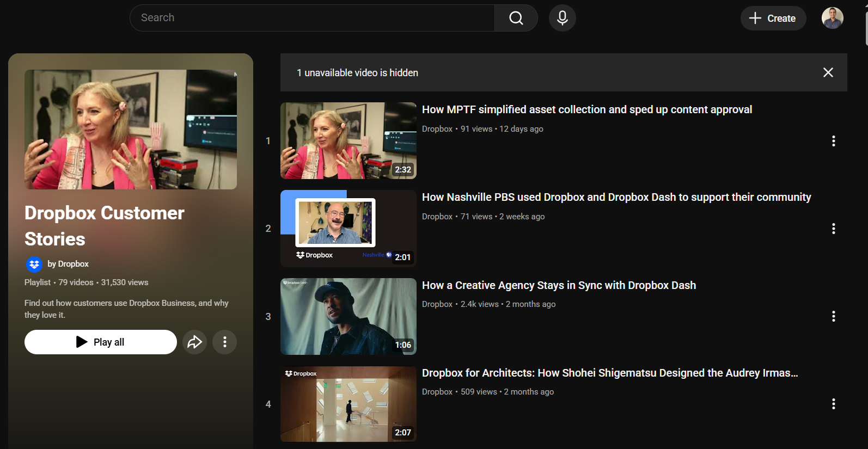Open 'How a Creative Agency Stays in Sync' title
Viewport: 868px width, 449px height.
559,285
